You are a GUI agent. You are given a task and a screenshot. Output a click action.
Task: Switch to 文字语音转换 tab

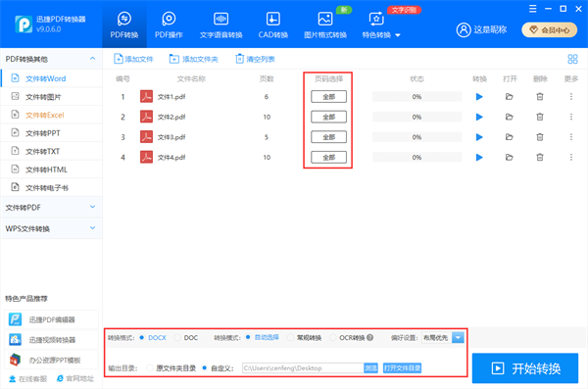tap(220, 24)
